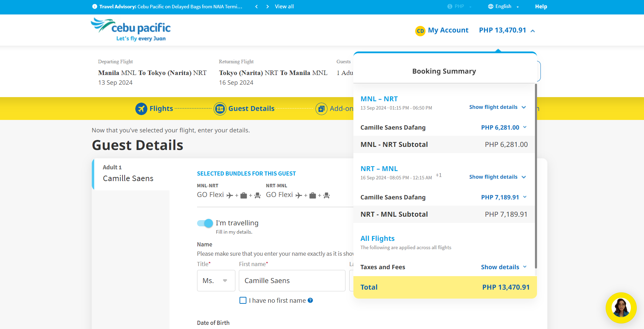The height and width of the screenshot is (329, 644).
Task: Toggle the I'm travelling switch
Action: tap(205, 223)
